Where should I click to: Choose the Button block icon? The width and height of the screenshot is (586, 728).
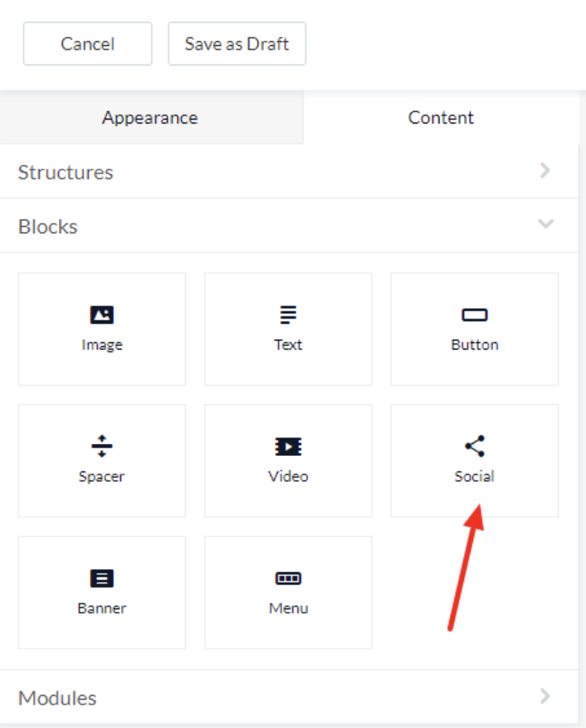[x=475, y=315]
